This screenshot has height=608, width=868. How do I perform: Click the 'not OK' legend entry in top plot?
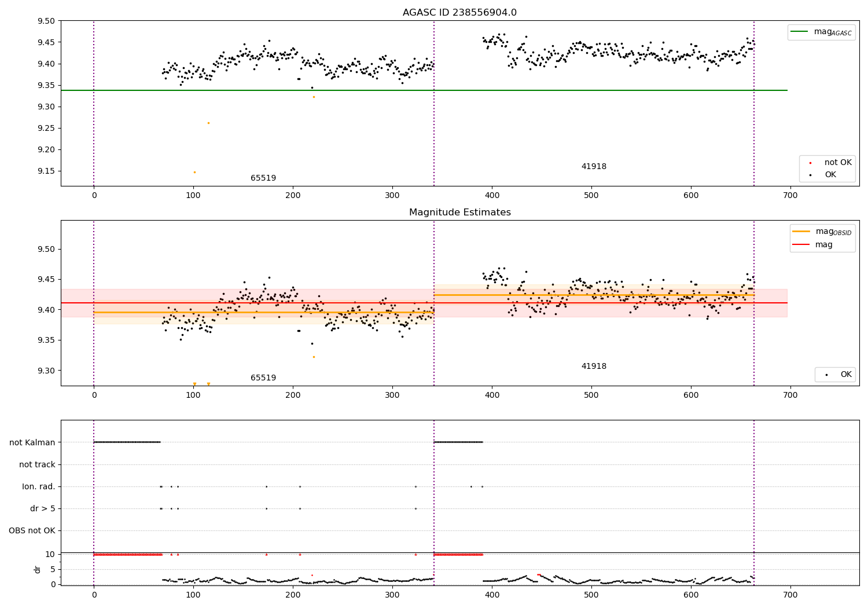tap(827, 163)
